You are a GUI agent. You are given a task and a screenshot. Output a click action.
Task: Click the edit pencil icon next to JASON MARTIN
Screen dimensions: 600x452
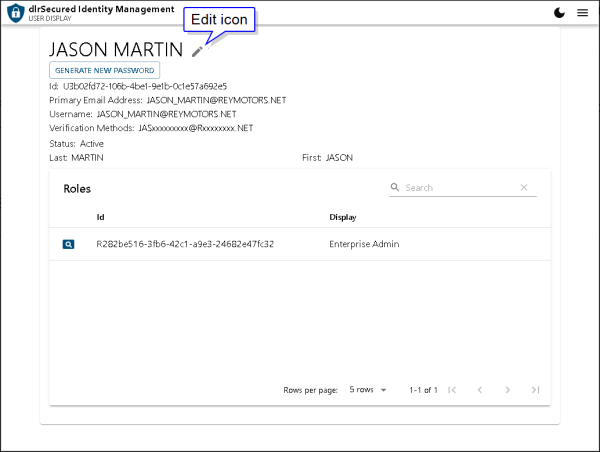tap(197, 51)
